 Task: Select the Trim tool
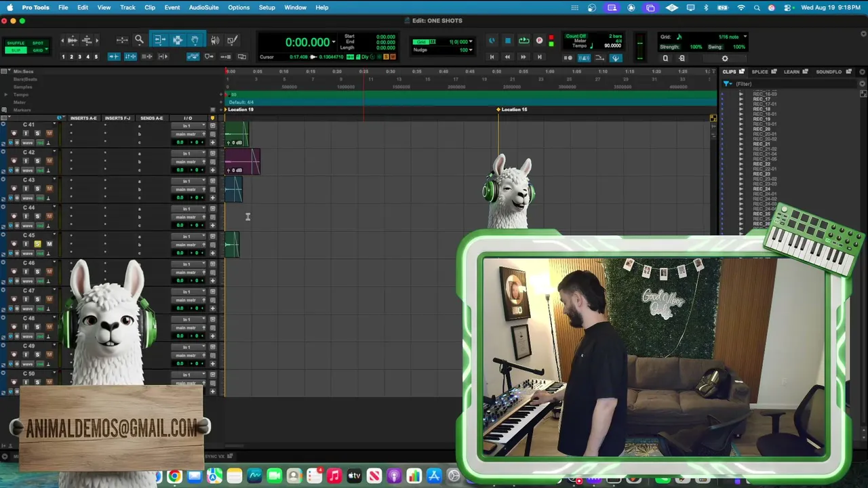click(x=160, y=41)
